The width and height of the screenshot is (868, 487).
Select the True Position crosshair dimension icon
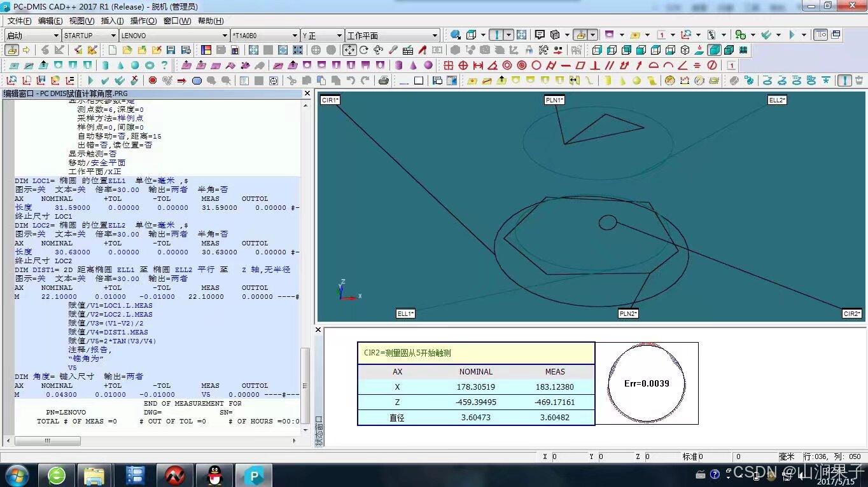pos(463,65)
